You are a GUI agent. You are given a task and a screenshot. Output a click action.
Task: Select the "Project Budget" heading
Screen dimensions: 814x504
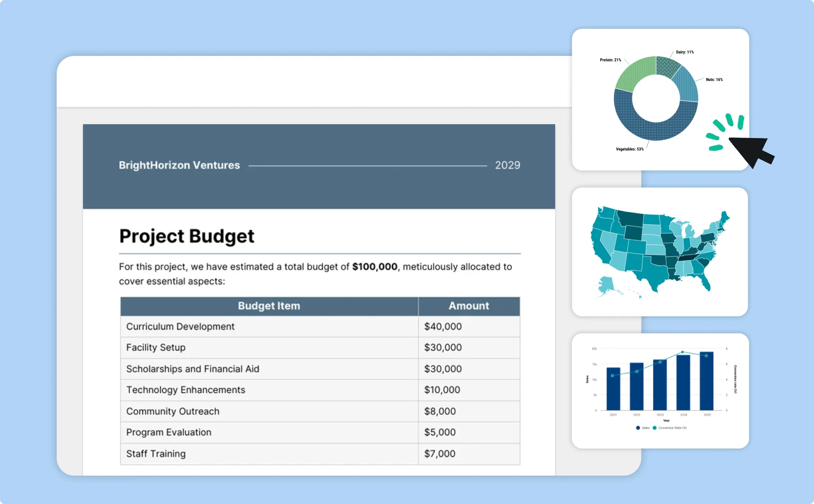pos(186,236)
